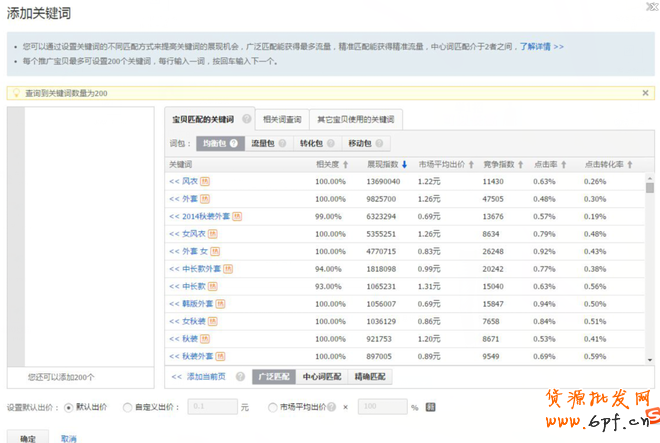Viewport: 660px width, 443px height.
Task: Open the 其它宝贝使用的关键词 tab
Action: coord(357,119)
